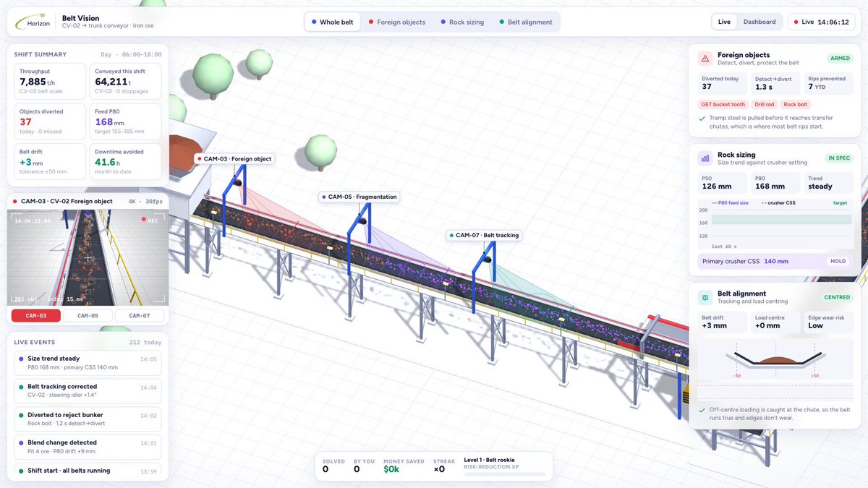Click the Detect→divert 1.3 s stat
Image resolution: width=868 pixels, height=488 pixels.
775,82
